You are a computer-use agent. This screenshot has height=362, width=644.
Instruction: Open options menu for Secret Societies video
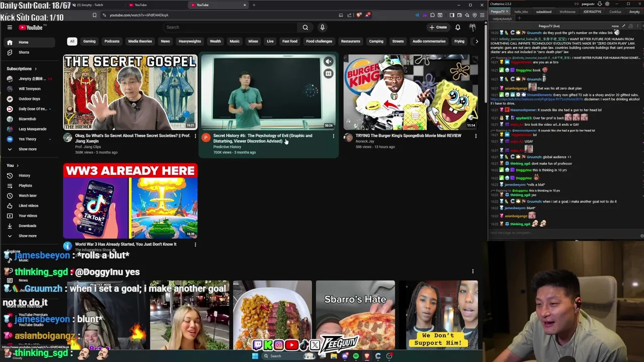pos(195,136)
